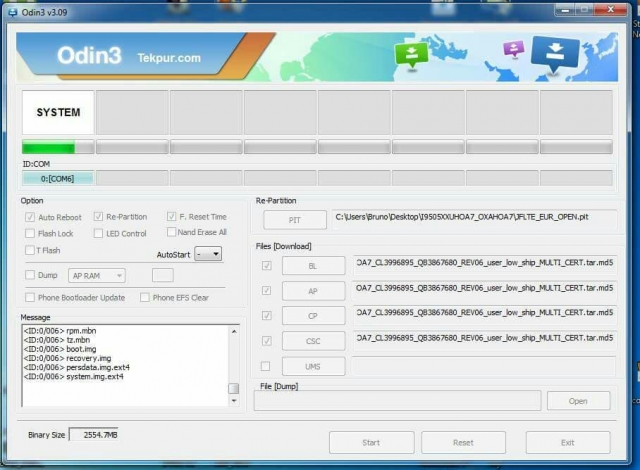Click the Open dump file button

click(578, 401)
